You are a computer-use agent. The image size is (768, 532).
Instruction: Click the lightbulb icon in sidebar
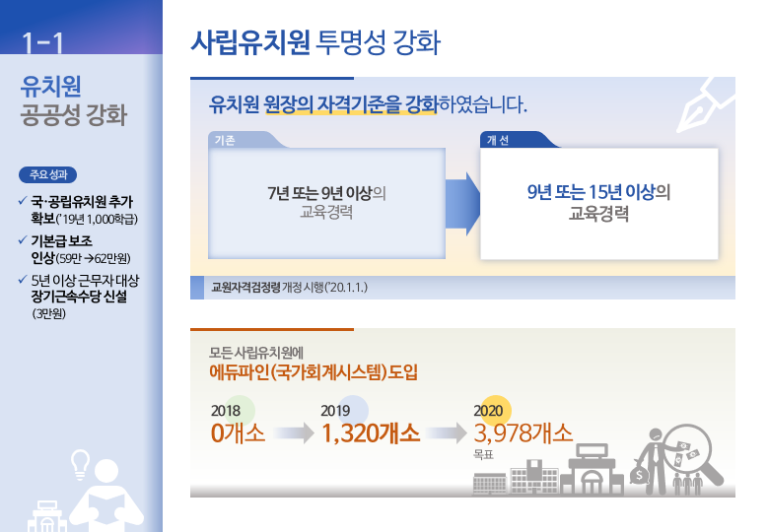80,464
